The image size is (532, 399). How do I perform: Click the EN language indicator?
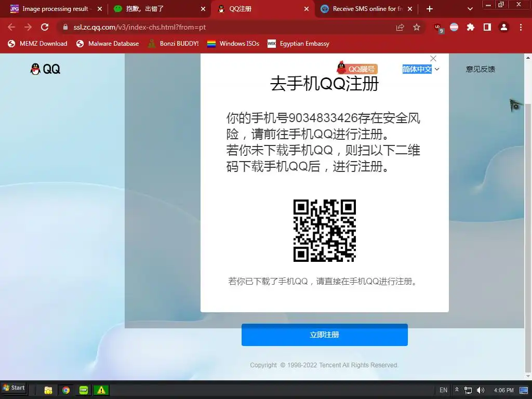click(443, 390)
